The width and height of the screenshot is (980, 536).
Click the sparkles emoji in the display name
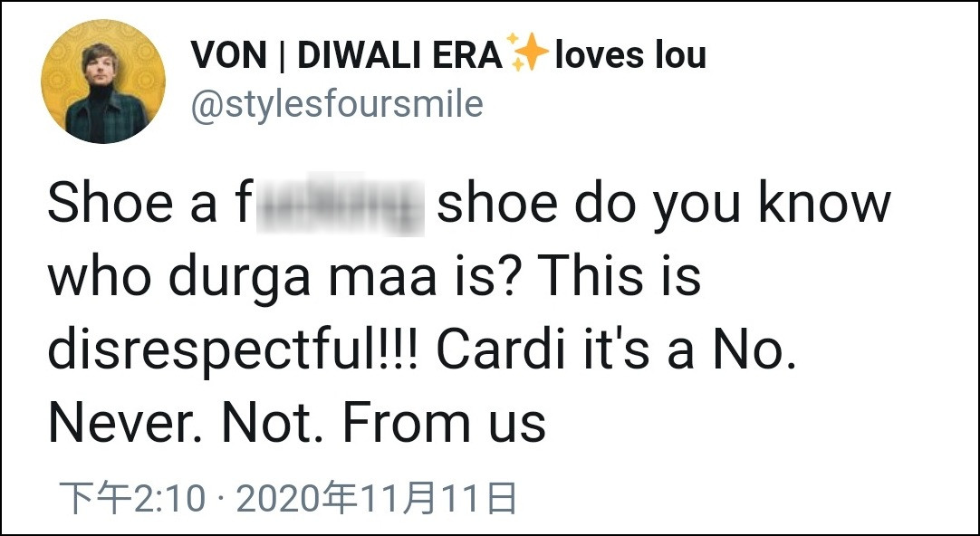pyautogui.click(x=528, y=56)
